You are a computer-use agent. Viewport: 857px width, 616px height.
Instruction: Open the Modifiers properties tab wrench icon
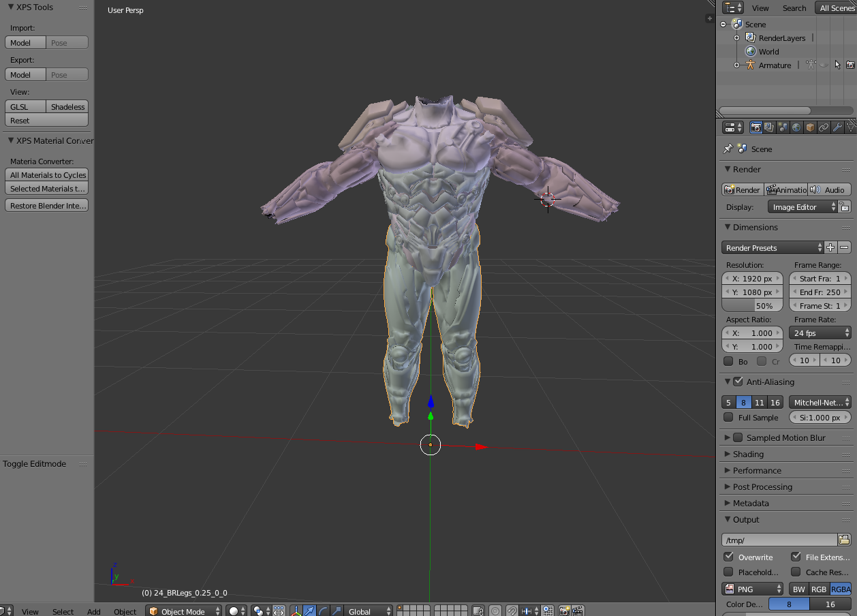pos(837,127)
